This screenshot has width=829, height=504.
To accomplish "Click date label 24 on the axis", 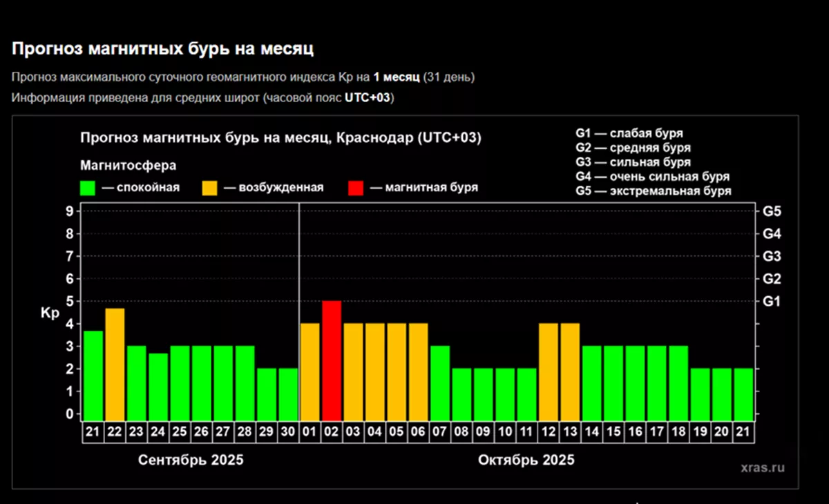I will pyautogui.click(x=158, y=432).
